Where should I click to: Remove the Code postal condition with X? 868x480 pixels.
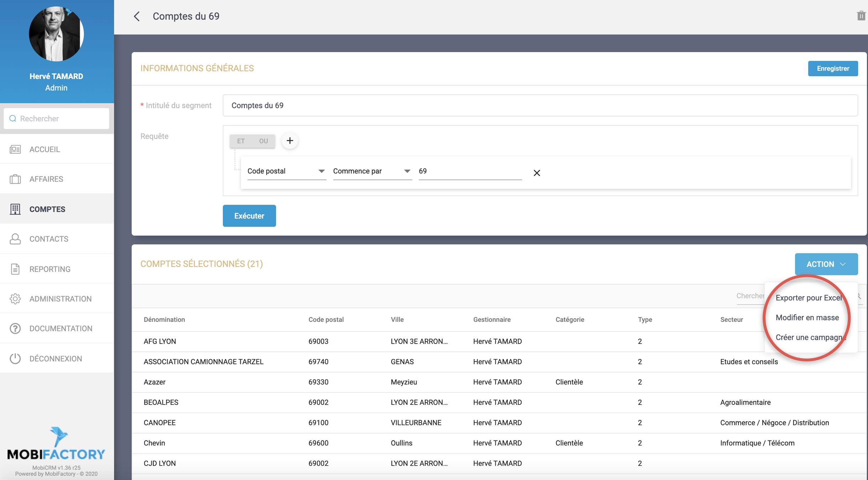click(537, 173)
